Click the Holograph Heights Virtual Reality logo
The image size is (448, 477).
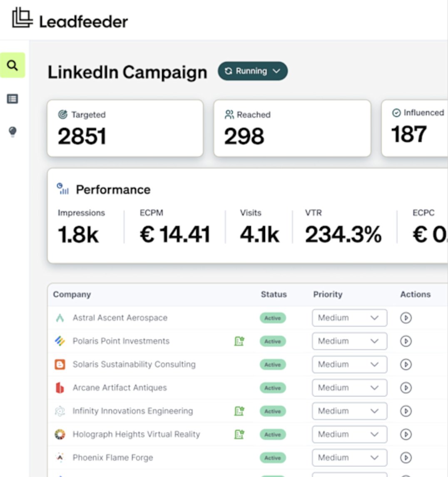point(60,435)
